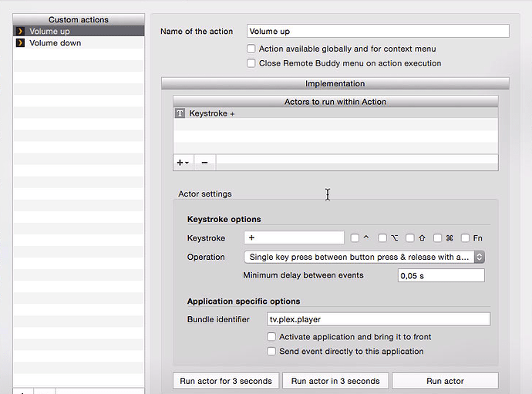Screen dimensions: 532x394
Task: Select Volume up in Custom actions list
Action: [79, 31]
